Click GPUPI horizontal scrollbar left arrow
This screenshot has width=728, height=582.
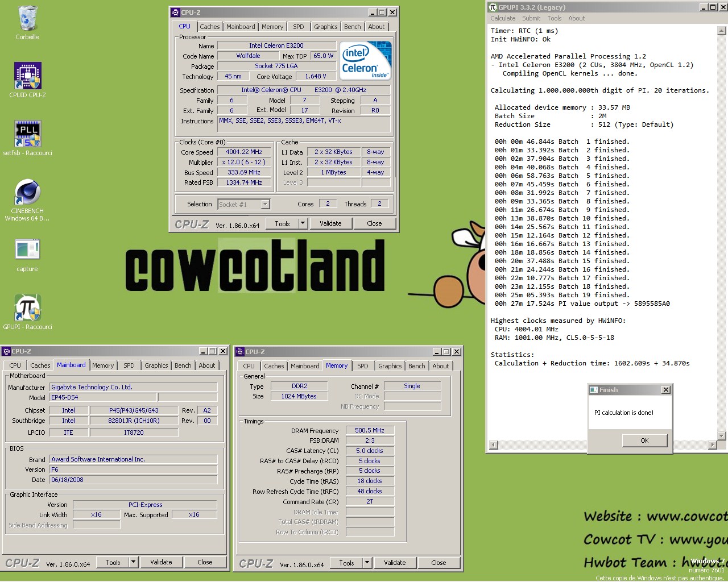pyautogui.click(x=494, y=445)
